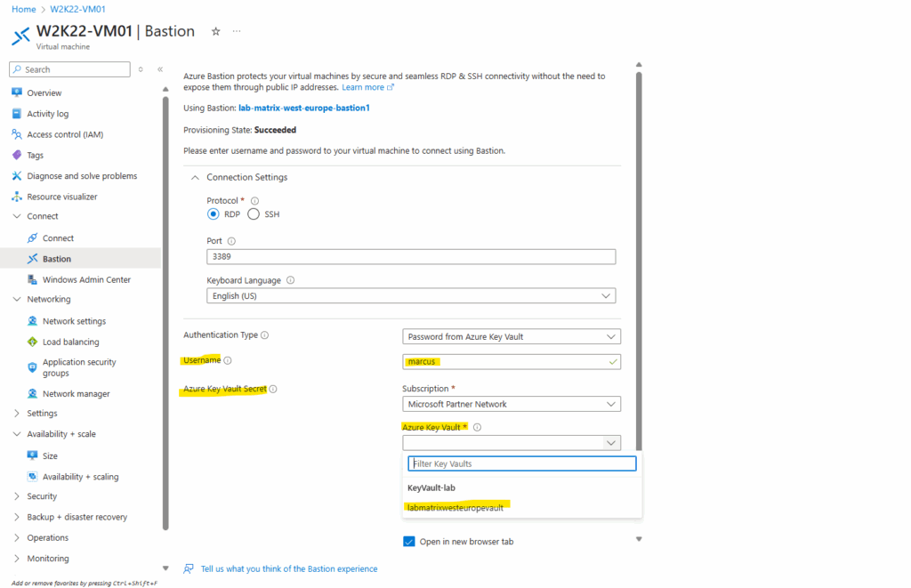Click the sidebar scroll down arrow
The width and height of the screenshot is (911, 588).
click(x=165, y=568)
